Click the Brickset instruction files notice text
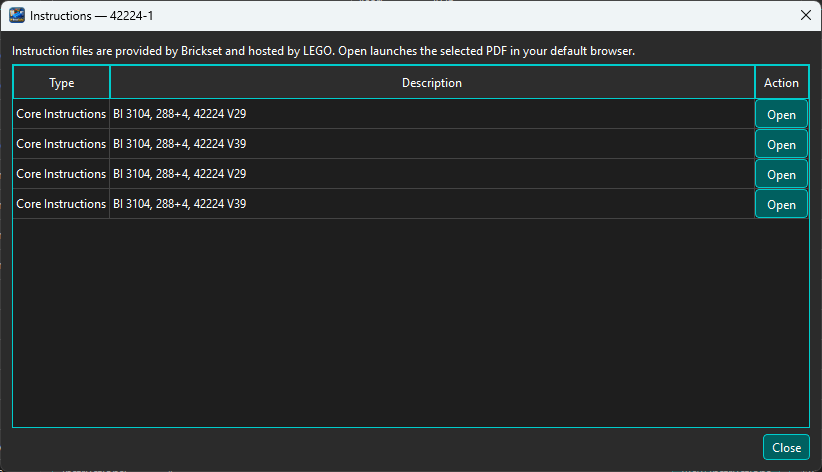 [323, 51]
